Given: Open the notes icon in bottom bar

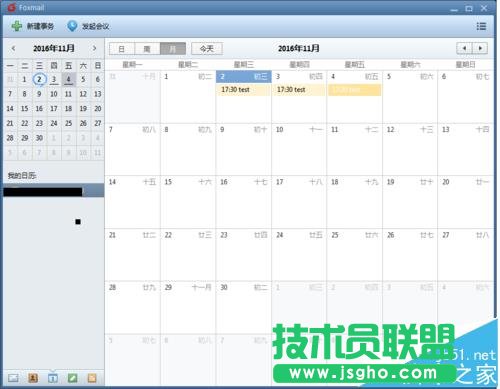Looking at the screenshot, I should click(x=72, y=378).
